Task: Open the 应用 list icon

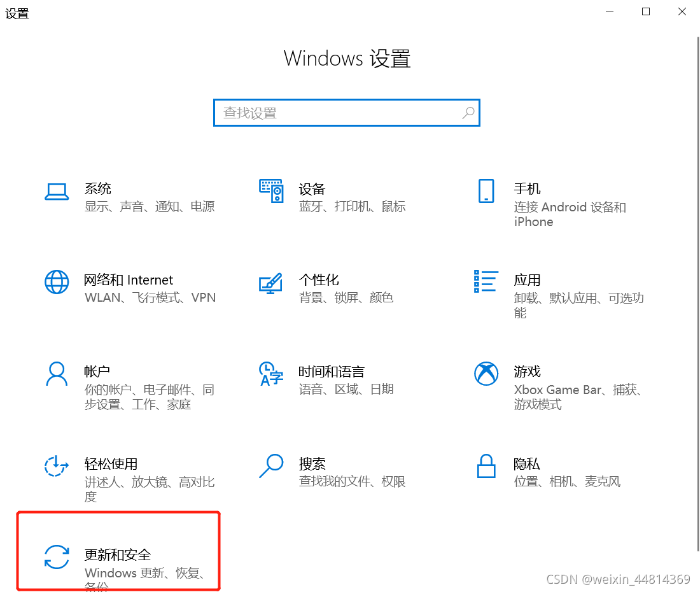Action: click(486, 281)
